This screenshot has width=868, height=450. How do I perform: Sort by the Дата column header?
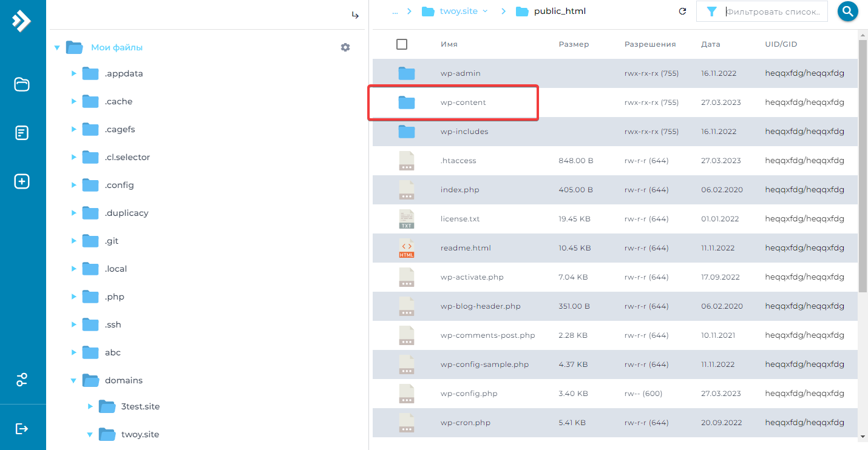point(711,44)
